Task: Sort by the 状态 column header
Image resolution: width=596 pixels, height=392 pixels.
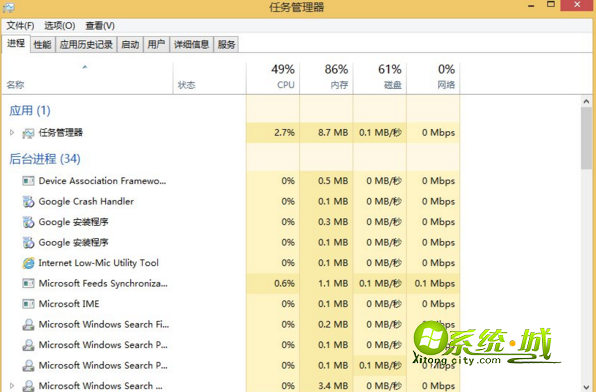Action: pos(209,78)
